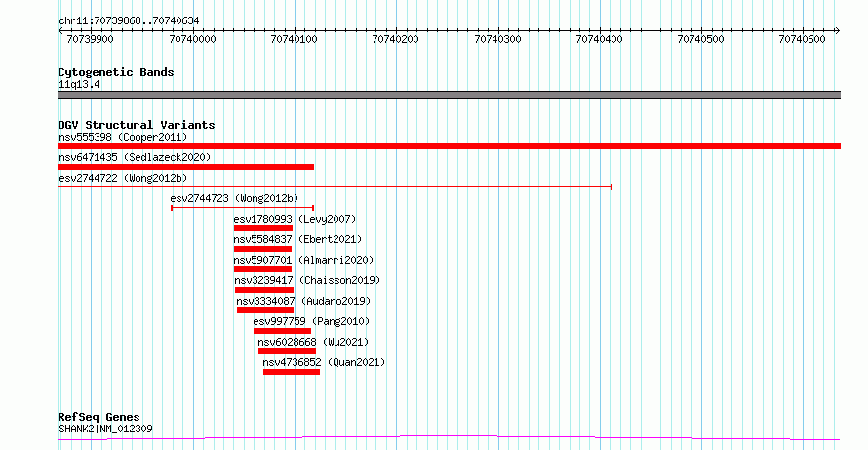Image resolution: width=868 pixels, height=450 pixels.
Task: Click ruler position 70740000
Action: [193, 39]
